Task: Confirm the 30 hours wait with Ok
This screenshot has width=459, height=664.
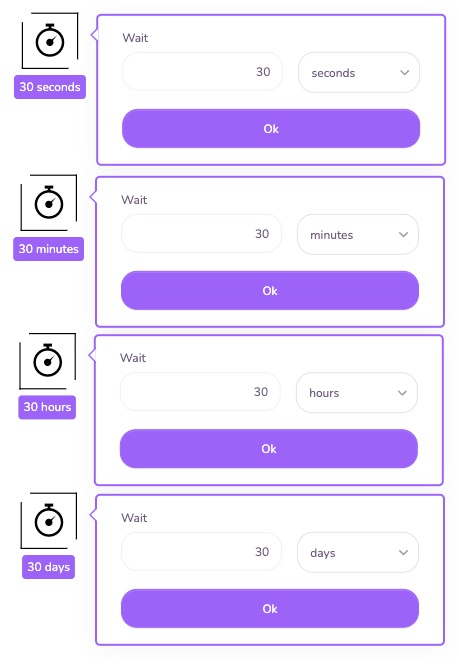Action: coord(269,449)
